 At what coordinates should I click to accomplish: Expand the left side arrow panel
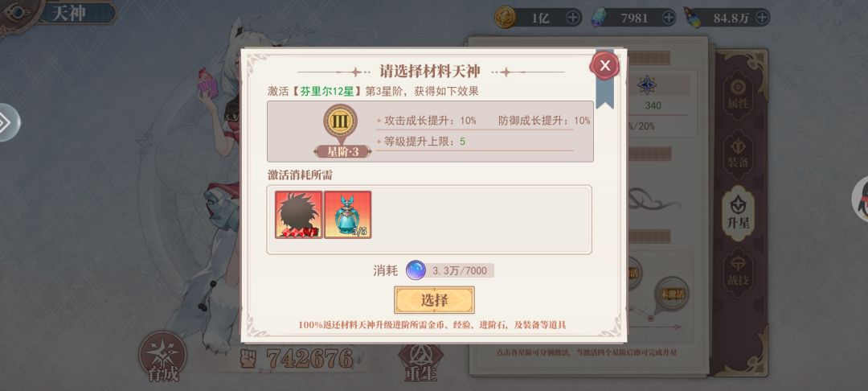[x=8, y=122]
